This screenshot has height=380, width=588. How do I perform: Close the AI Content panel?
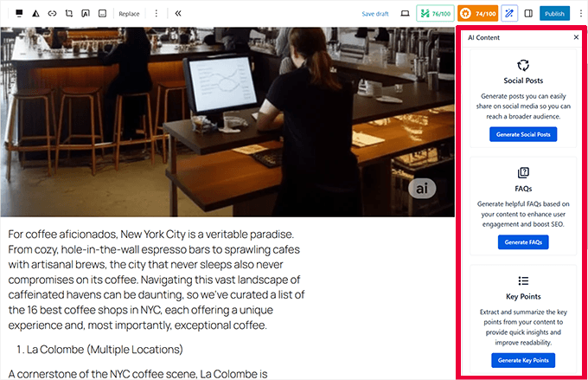[576, 38]
